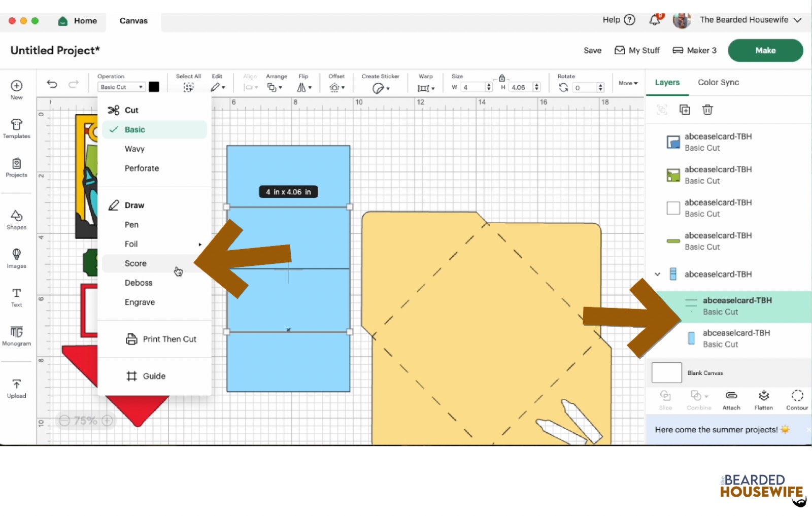Open the Operation dropdown
Screen dimensions: 812x516
click(121, 87)
